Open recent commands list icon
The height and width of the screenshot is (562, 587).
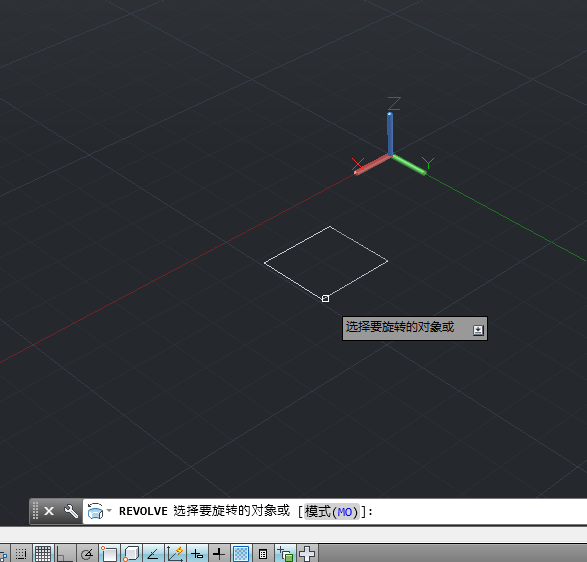[x=99, y=511]
